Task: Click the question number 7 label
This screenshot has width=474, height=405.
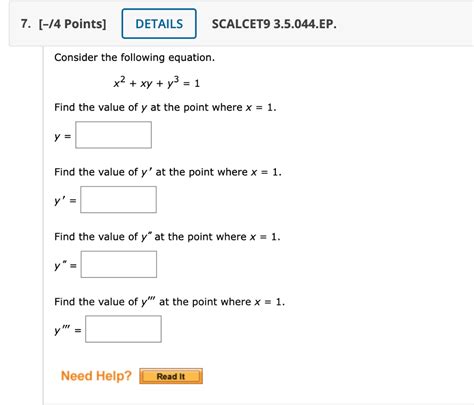Action: pyautogui.click(x=26, y=24)
